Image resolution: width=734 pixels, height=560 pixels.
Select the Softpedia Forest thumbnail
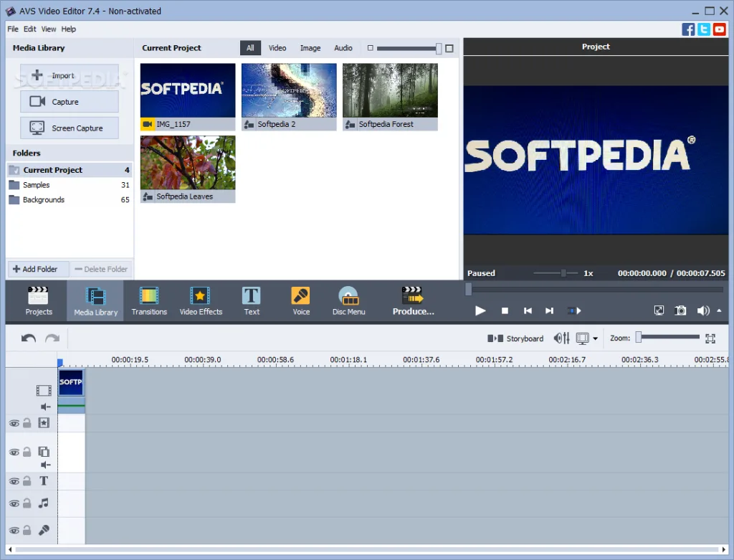click(x=389, y=90)
